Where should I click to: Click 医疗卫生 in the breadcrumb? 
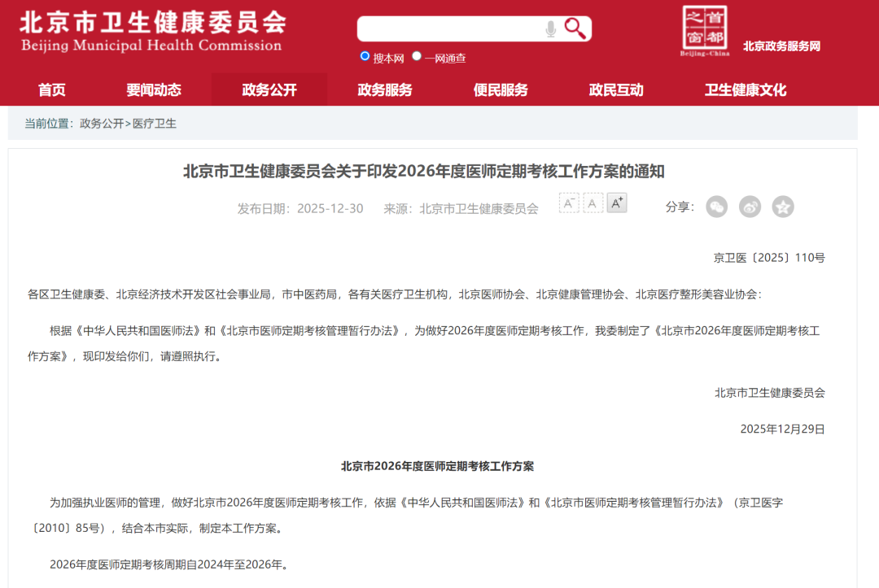155,124
